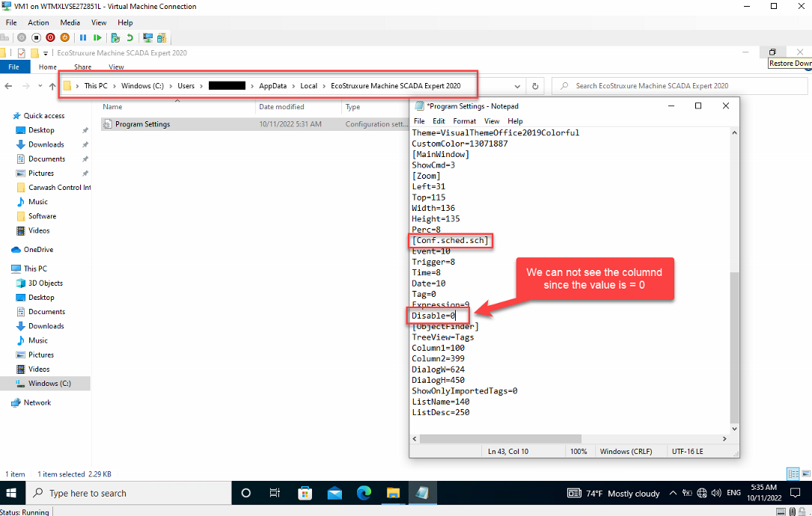Switch to the Share ribbon tab

click(82, 67)
